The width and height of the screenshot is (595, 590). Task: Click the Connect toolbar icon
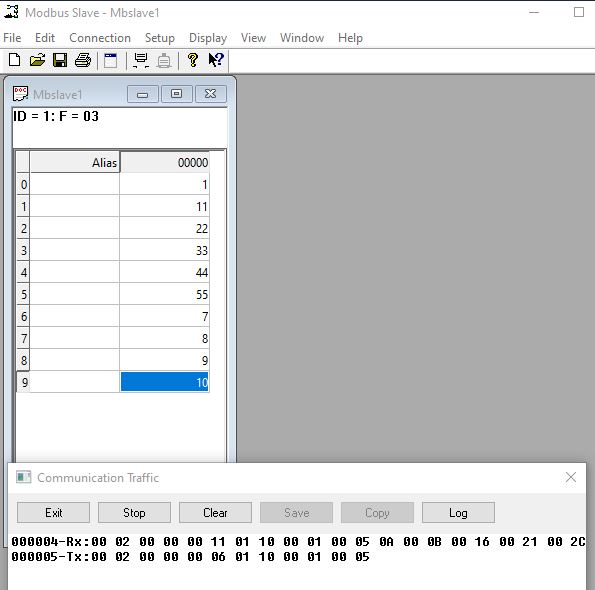click(141, 60)
